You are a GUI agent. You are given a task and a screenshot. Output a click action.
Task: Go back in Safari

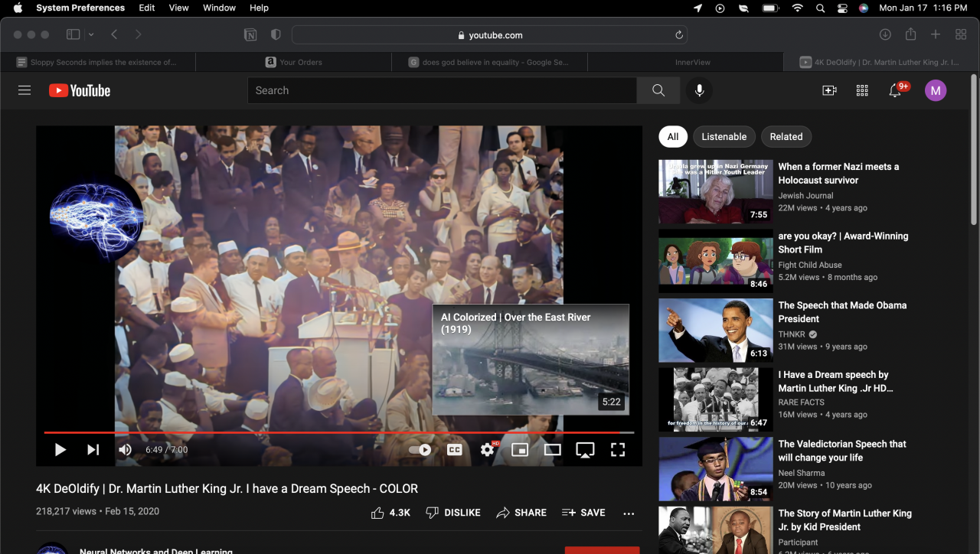[114, 34]
